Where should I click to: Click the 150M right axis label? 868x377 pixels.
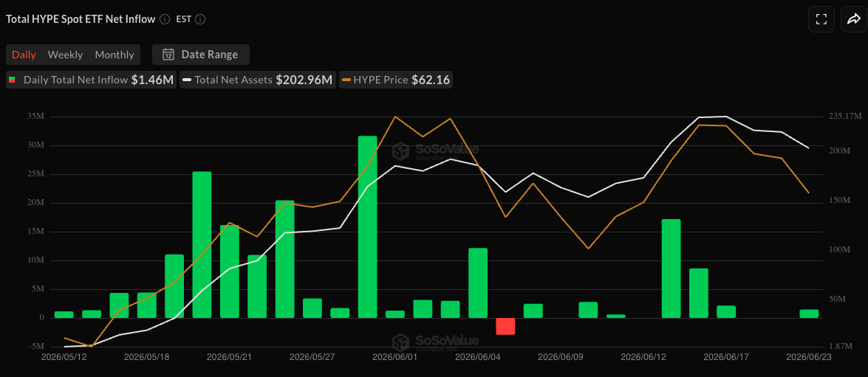tap(841, 200)
